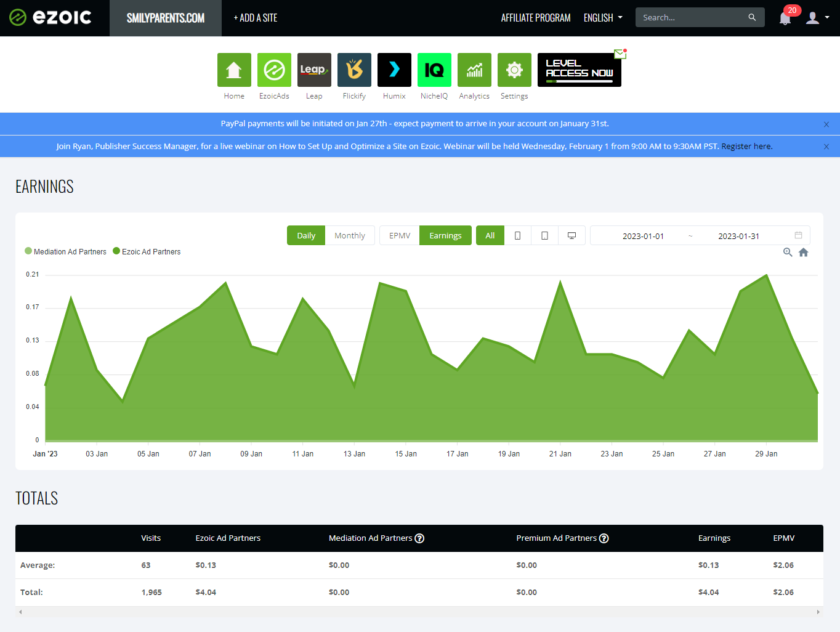Click total visits value 1,965

click(x=151, y=592)
